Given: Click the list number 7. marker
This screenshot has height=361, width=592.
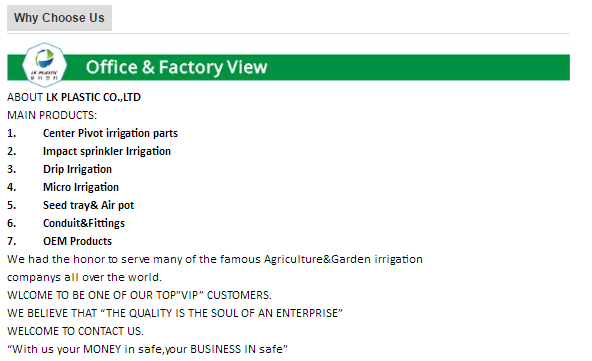Looking at the screenshot, I should click(12, 241).
